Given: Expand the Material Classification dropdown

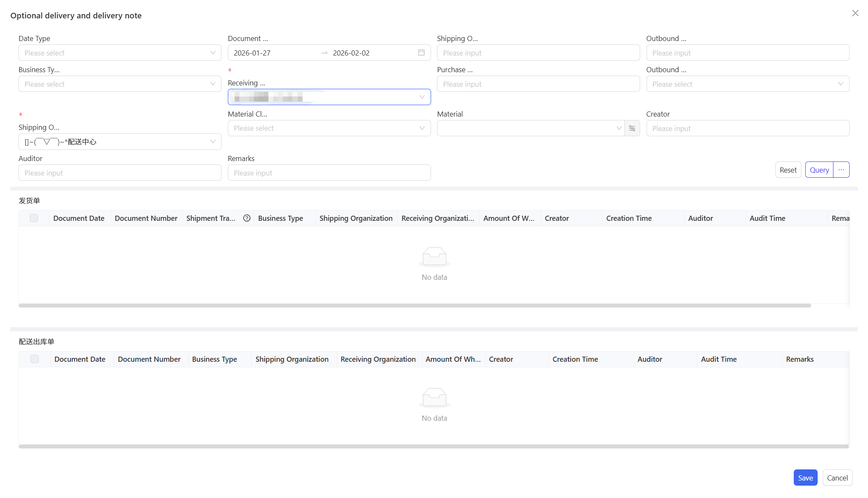Looking at the screenshot, I should tap(329, 128).
